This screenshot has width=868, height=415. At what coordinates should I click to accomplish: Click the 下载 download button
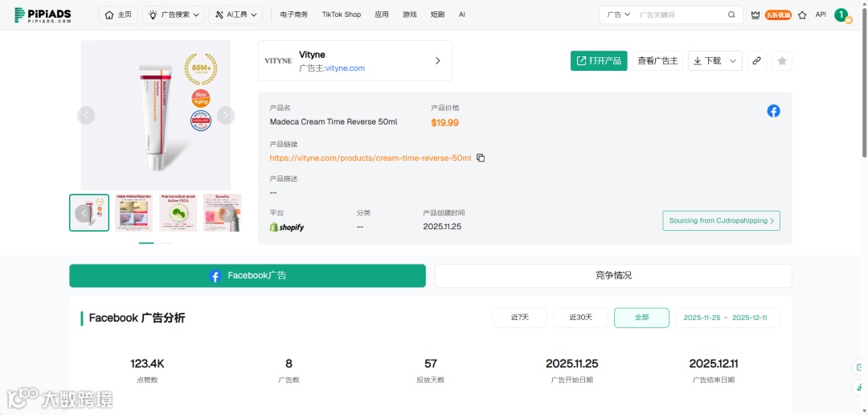(x=707, y=61)
